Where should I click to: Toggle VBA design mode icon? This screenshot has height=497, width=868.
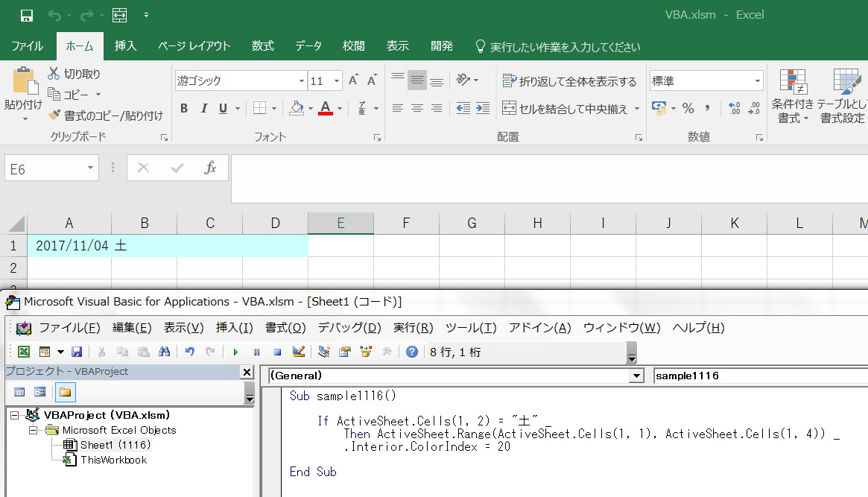(x=299, y=352)
